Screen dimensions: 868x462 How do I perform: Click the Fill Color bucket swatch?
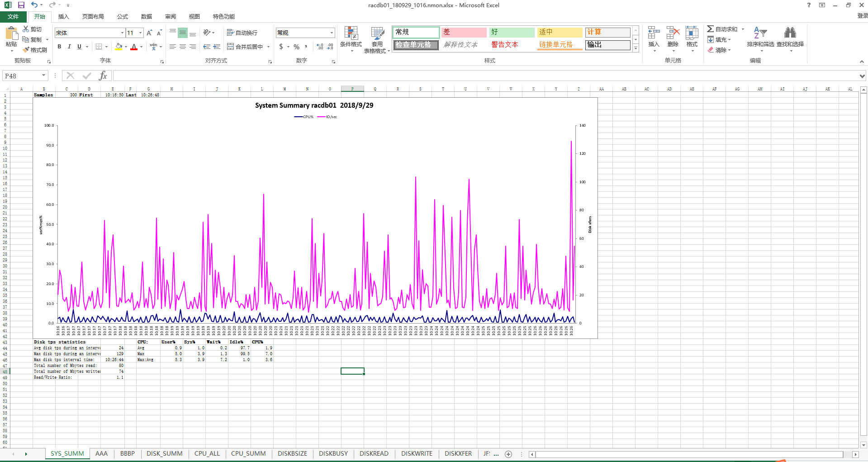[119, 47]
